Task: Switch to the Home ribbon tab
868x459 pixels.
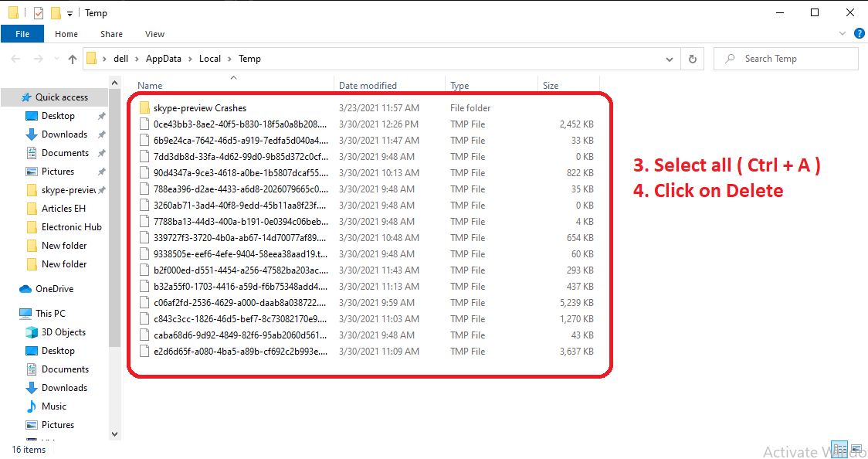Action: point(66,34)
